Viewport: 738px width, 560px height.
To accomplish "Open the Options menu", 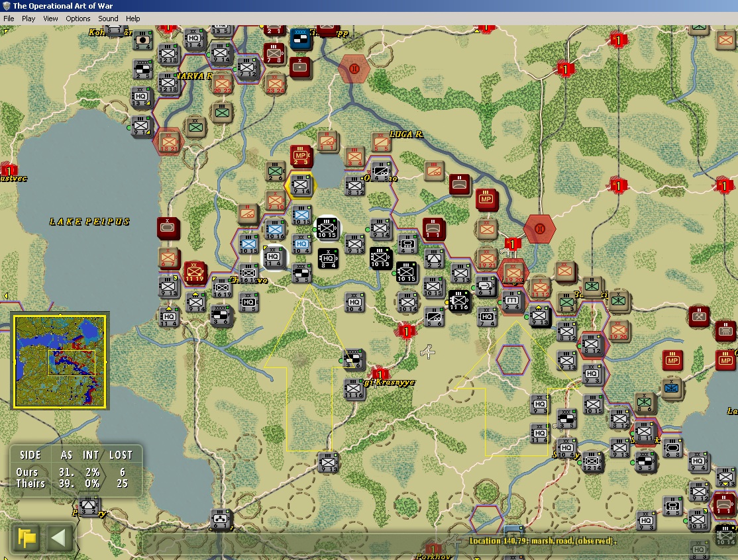I will click(78, 19).
